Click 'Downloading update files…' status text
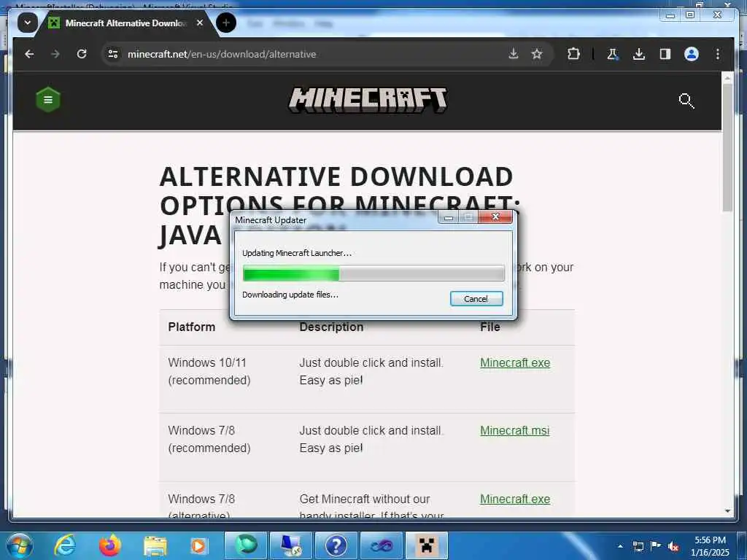The height and width of the screenshot is (560, 747). coord(290,295)
